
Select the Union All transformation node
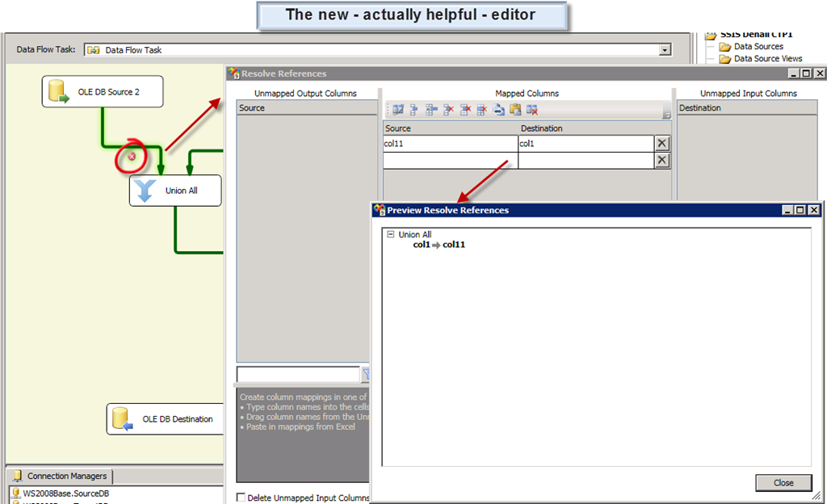[x=175, y=191]
